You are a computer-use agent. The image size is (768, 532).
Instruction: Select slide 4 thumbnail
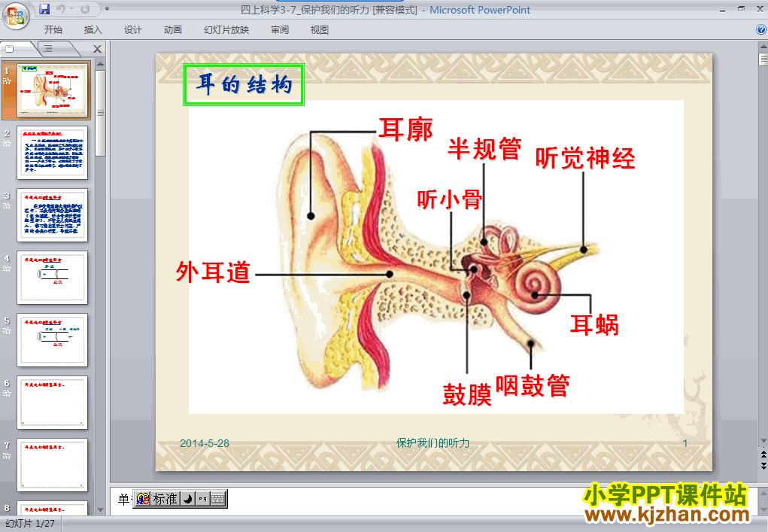53,277
